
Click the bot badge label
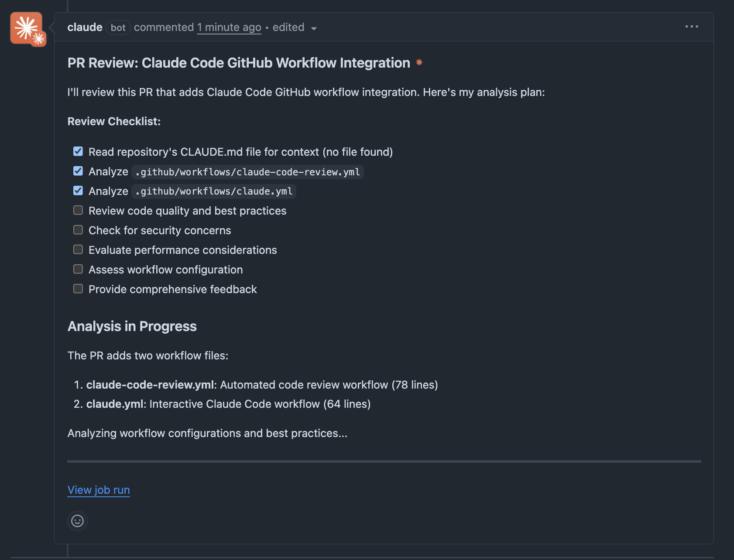pyautogui.click(x=118, y=27)
